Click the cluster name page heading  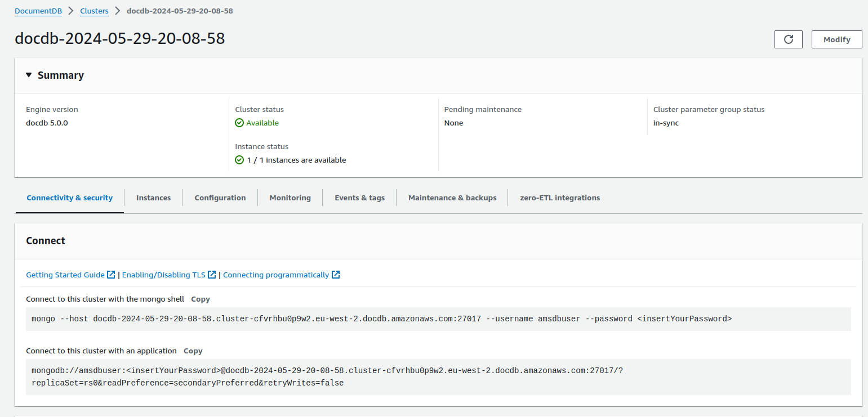pos(120,38)
